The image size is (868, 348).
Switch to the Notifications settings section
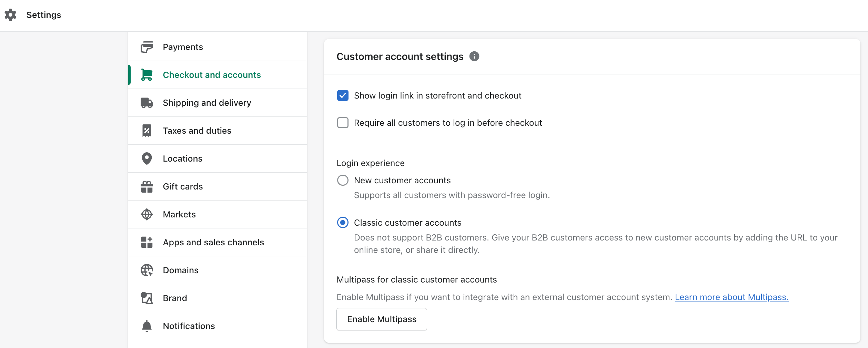tap(189, 326)
